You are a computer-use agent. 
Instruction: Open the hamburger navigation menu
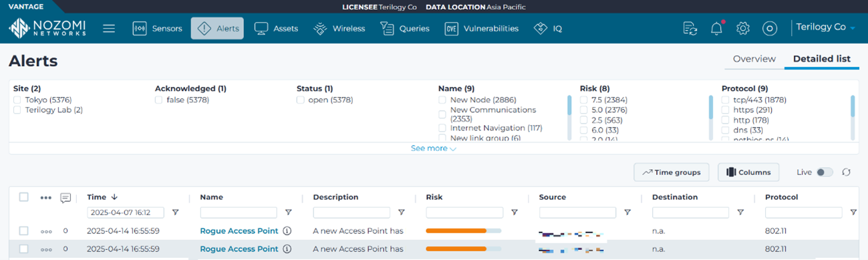109,29
